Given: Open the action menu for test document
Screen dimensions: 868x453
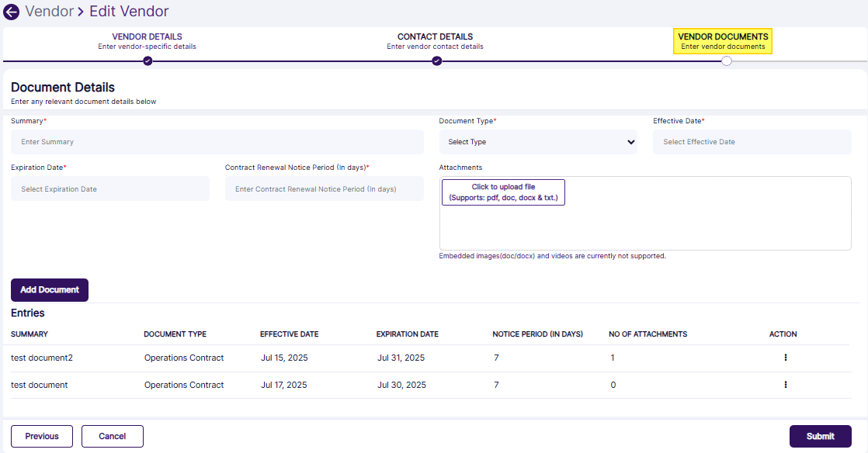Looking at the screenshot, I should click(x=785, y=385).
